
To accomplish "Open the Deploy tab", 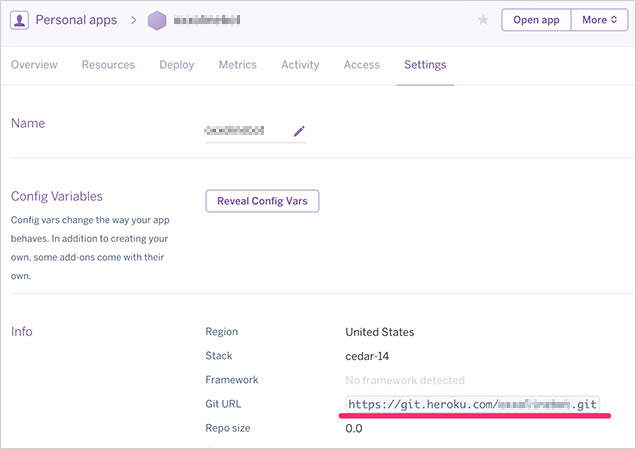I will (x=177, y=65).
